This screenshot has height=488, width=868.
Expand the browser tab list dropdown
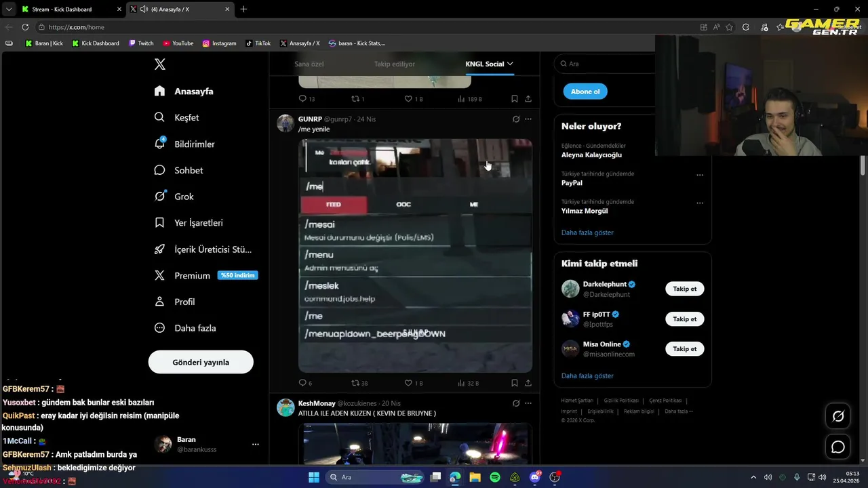pos(8,9)
